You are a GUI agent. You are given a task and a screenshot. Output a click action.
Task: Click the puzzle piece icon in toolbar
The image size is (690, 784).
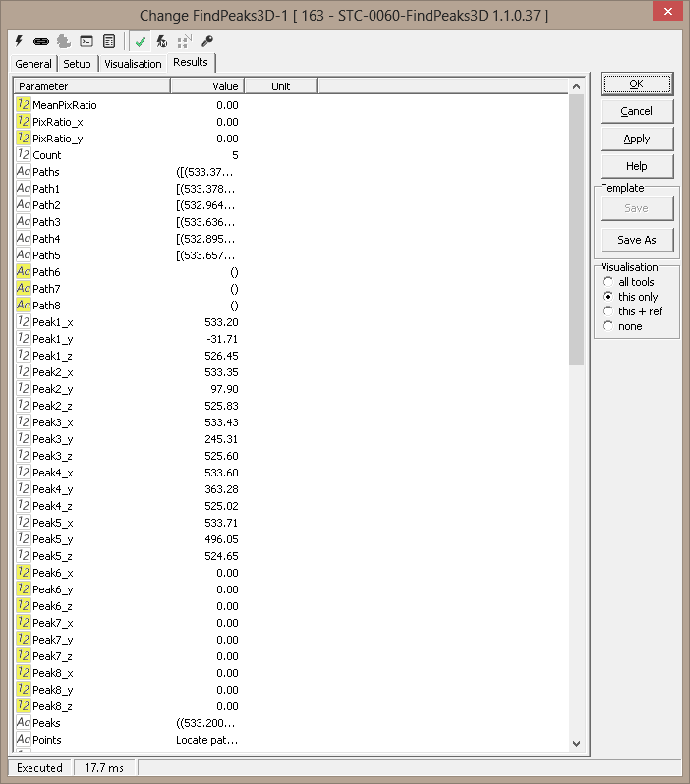64,42
